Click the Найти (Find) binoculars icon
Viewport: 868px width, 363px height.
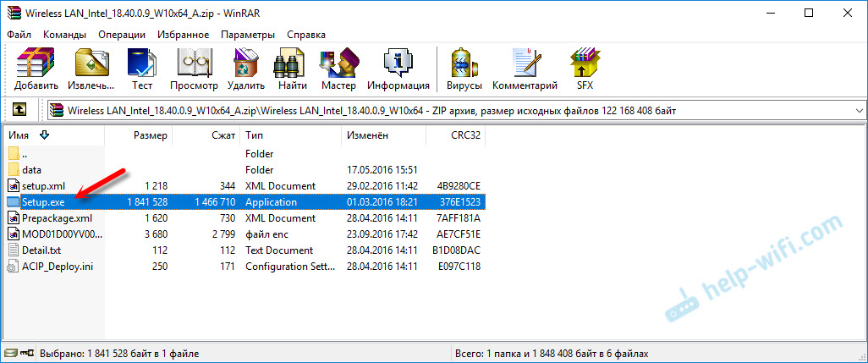pyautogui.click(x=292, y=68)
